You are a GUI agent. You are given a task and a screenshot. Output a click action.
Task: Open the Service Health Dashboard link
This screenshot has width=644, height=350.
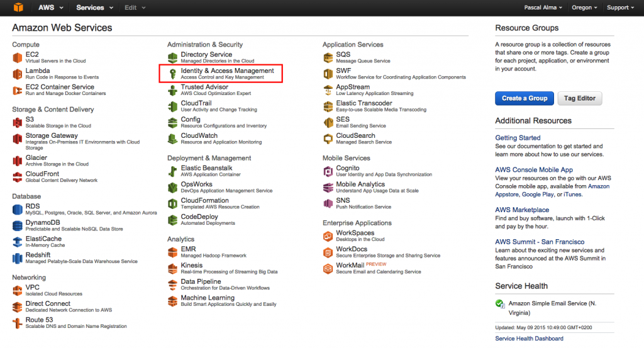pyautogui.click(x=529, y=339)
